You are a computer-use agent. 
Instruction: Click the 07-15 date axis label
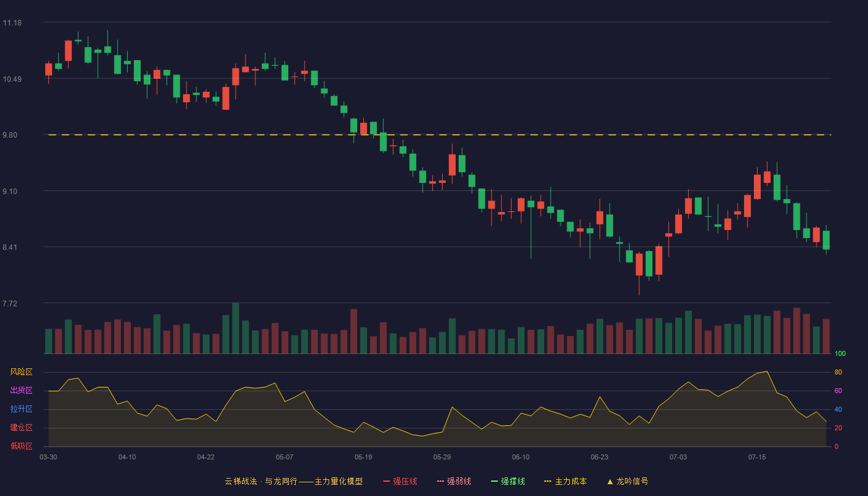click(757, 457)
